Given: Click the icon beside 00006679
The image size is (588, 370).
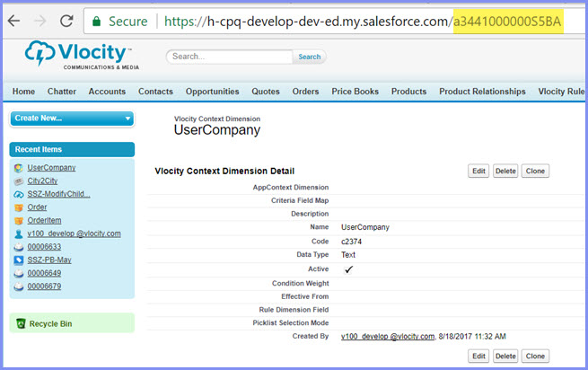Looking at the screenshot, I should point(19,286).
